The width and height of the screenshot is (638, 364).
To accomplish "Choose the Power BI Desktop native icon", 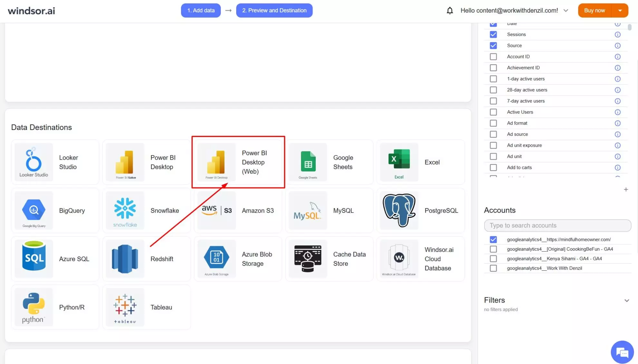I will (x=125, y=162).
